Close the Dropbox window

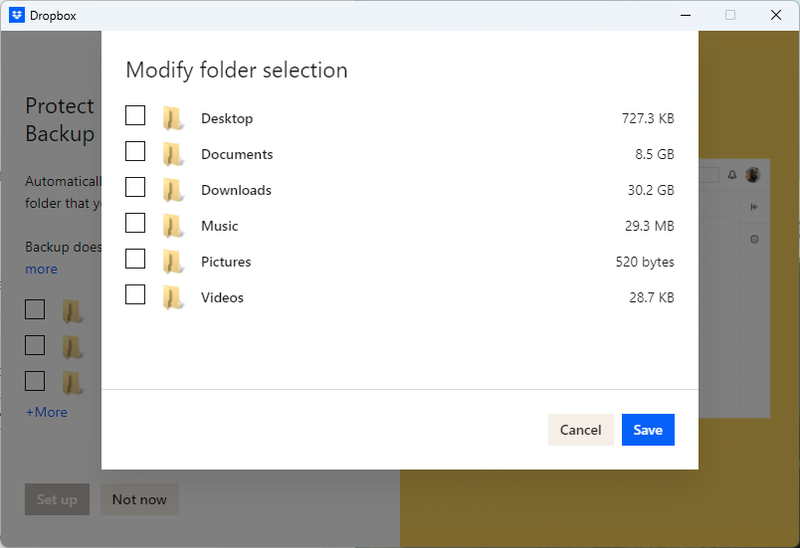pyautogui.click(x=776, y=15)
